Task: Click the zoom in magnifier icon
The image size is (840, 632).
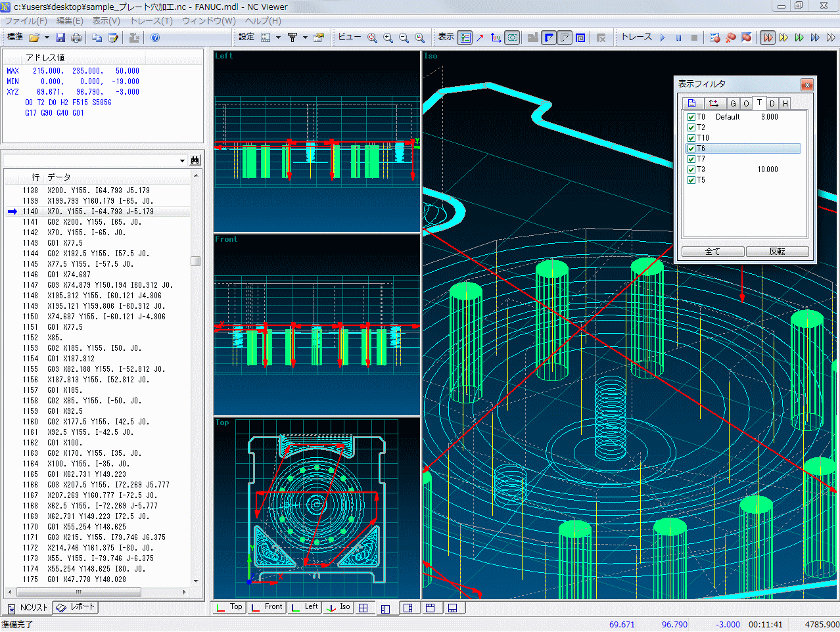Action: pos(388,37)
